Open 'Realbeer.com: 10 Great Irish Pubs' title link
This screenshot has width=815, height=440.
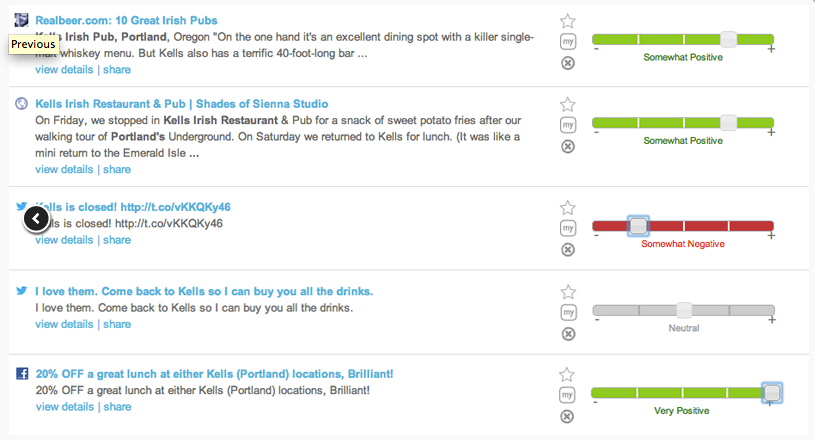126,20
